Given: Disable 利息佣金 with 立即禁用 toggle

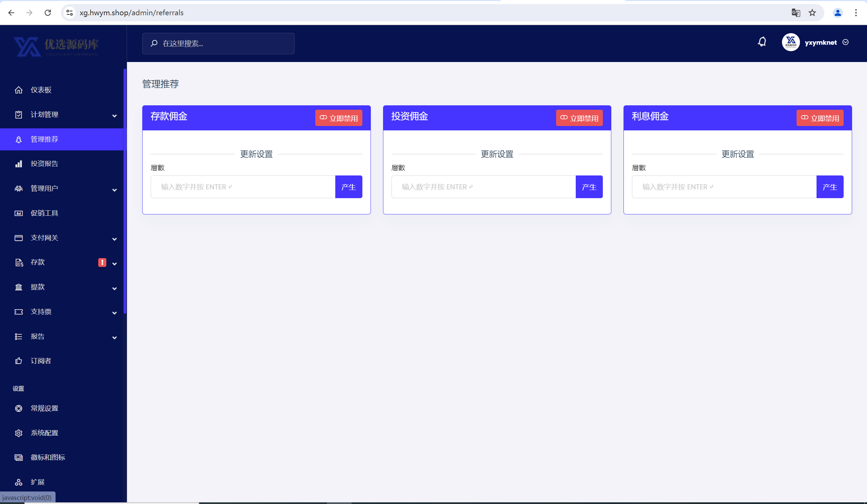Looking at the screenshot, I should pyautogui.click(x=820, y=118).
